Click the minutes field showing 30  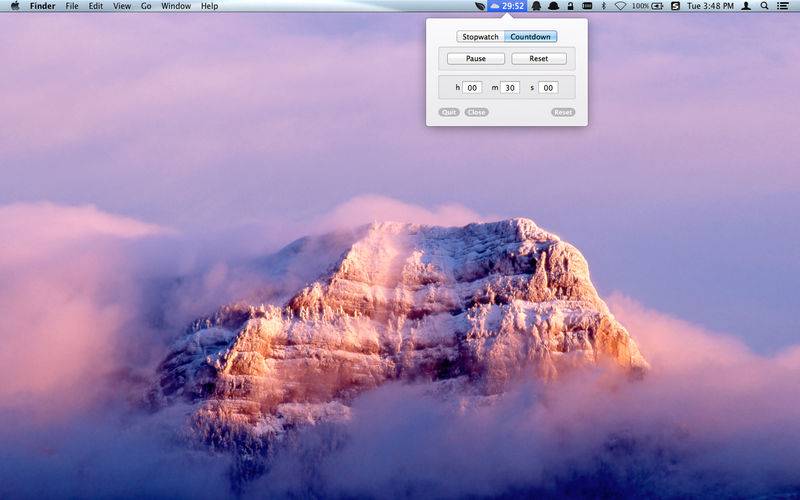point(510,88)
